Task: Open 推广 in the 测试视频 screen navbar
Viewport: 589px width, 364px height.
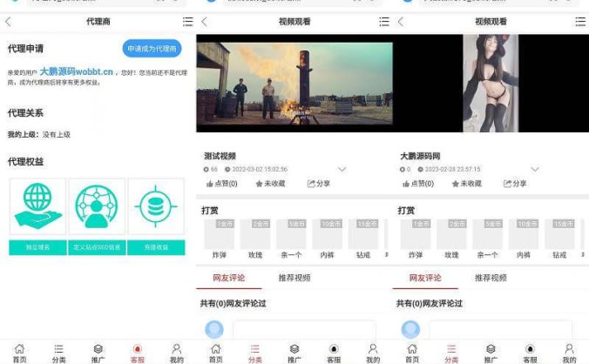Action: click(x=294, y=354)
